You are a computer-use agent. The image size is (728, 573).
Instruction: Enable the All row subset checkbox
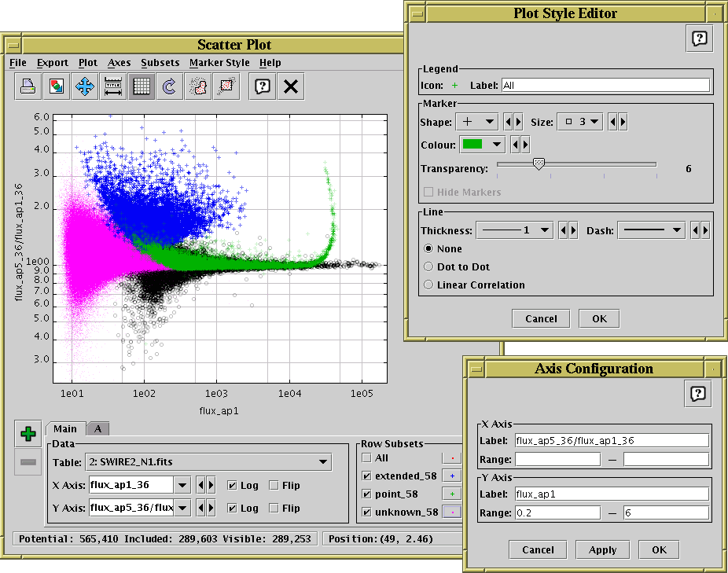(x=367, y=457)
